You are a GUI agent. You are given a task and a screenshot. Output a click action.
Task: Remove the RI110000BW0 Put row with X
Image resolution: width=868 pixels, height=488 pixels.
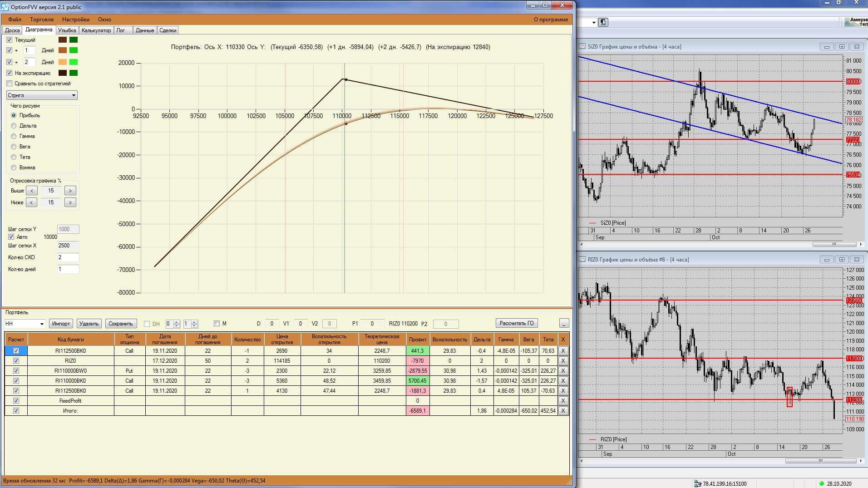pyautogui.click(x=563, y=371)
